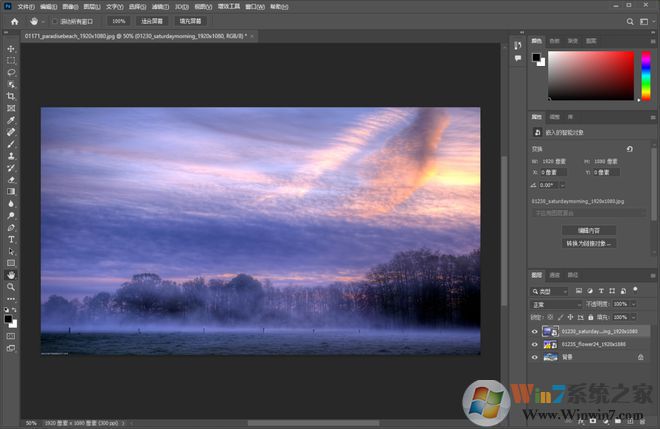The width and height of the screenshot is (660, 429).
Task: Click the vertical hue slider in color panel
Action: click(x=645, y=73)
